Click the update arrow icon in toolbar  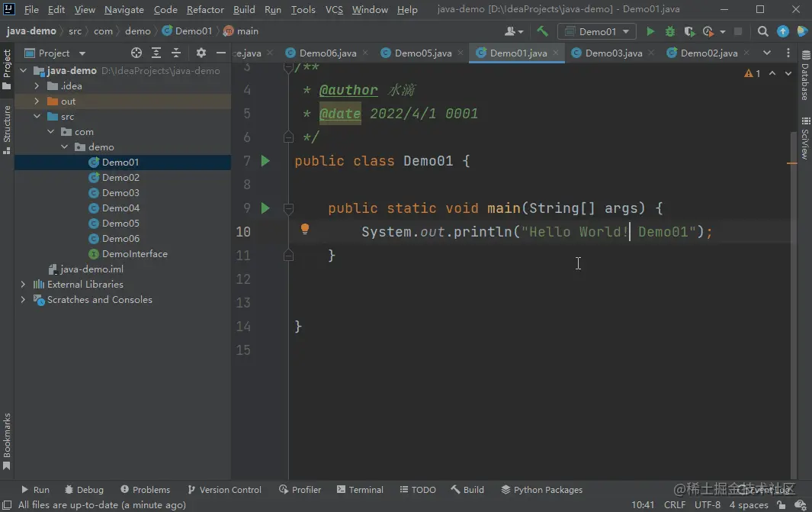(x=783, y=31)
